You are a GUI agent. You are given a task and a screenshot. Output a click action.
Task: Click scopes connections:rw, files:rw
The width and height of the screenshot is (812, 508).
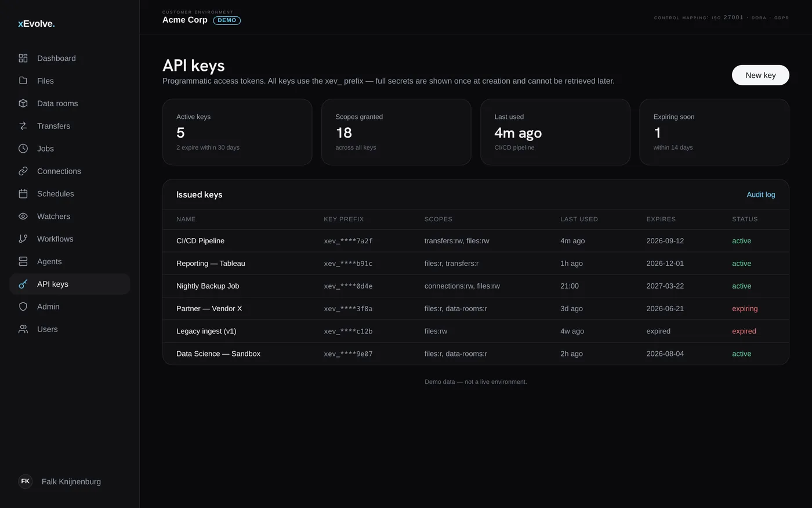[x=462, y=286]
